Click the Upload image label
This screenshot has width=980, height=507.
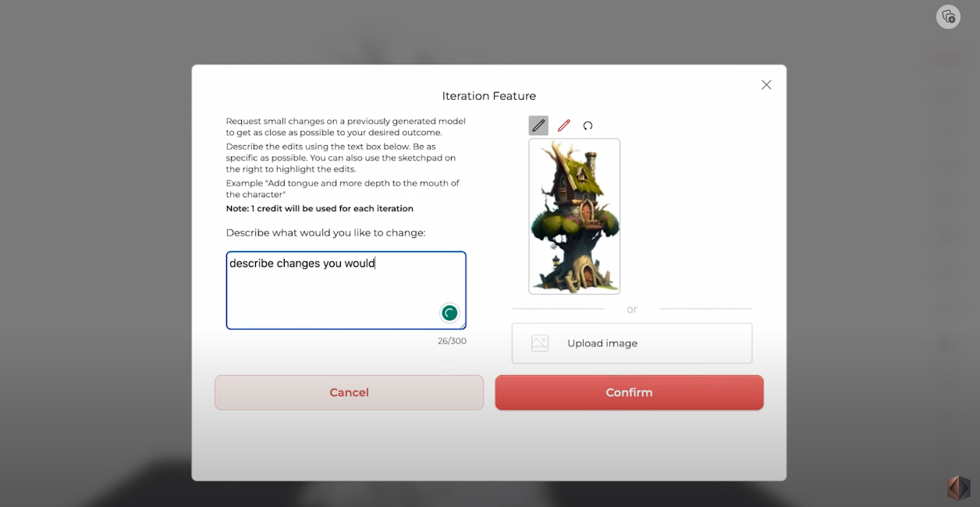pos(602,343)
